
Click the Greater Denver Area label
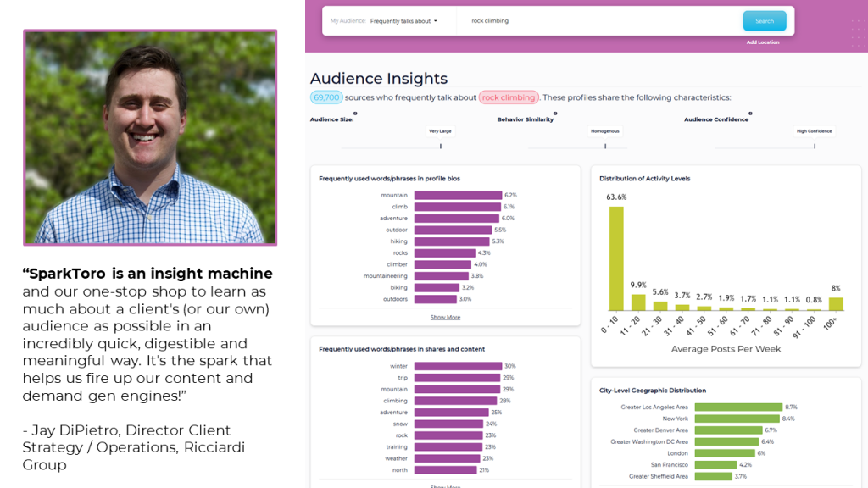point(660,430)
